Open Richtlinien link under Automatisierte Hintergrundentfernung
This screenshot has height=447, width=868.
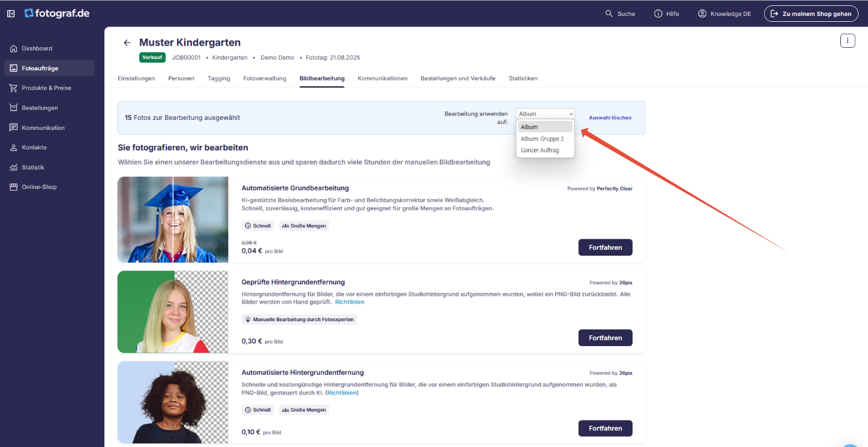[342, 393]
